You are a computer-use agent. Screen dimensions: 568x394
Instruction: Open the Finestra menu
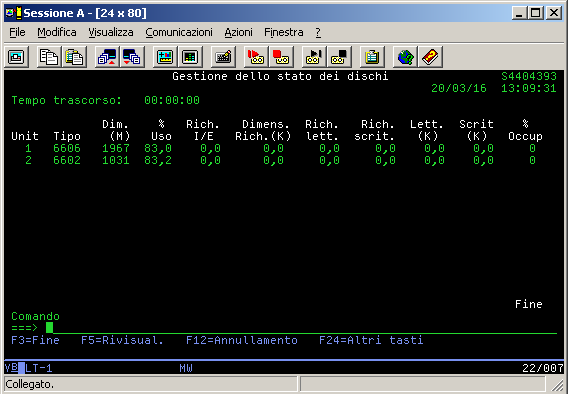click(284, 32)
